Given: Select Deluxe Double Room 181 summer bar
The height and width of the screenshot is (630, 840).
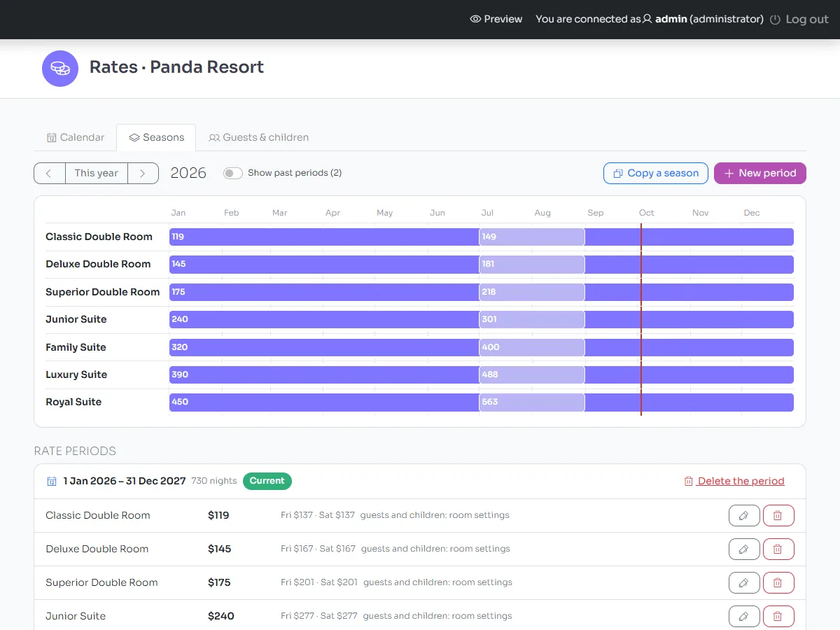Looking at the screenshot, I should pyautogui.click(x=532, y=265).
